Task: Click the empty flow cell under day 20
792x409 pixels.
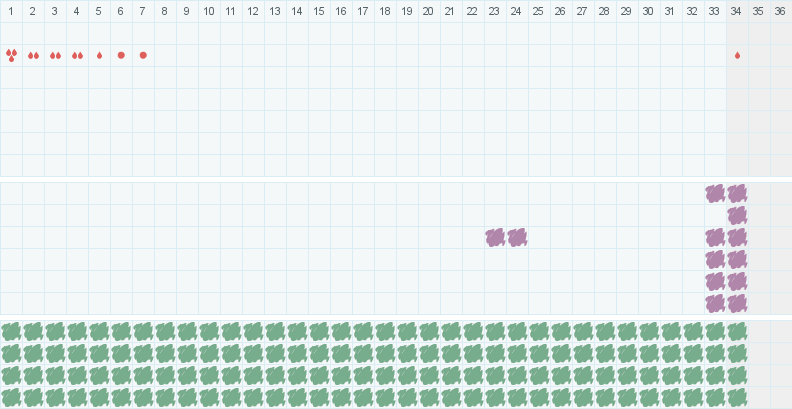Action: 429,56
